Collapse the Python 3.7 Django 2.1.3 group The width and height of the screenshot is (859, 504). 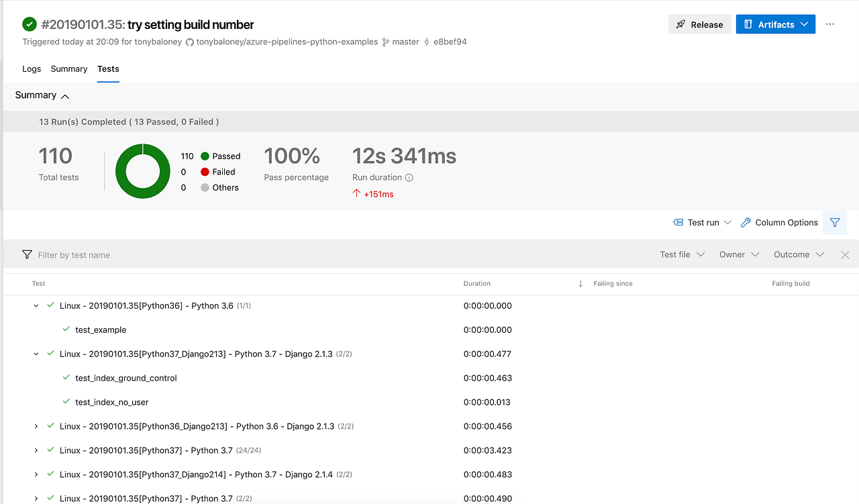click(36, 354)
